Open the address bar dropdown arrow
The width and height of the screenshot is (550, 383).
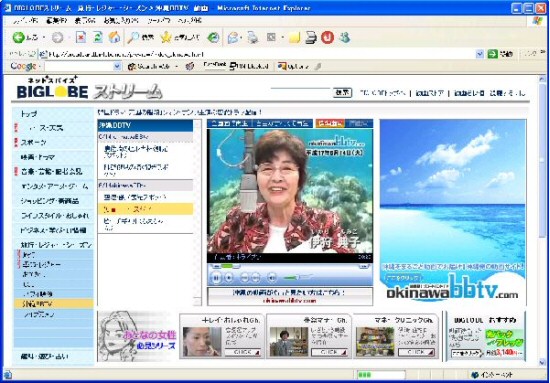click(x=479, y=54)
